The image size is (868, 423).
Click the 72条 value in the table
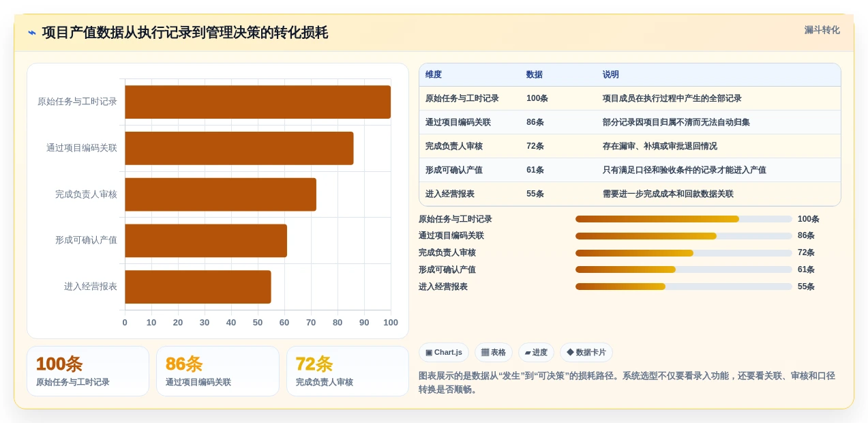535,146
